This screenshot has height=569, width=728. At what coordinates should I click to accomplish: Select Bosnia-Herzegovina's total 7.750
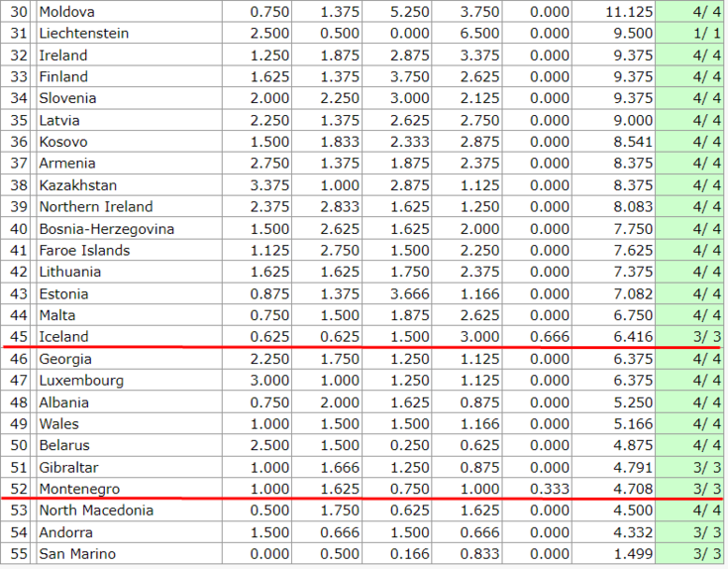633,229
